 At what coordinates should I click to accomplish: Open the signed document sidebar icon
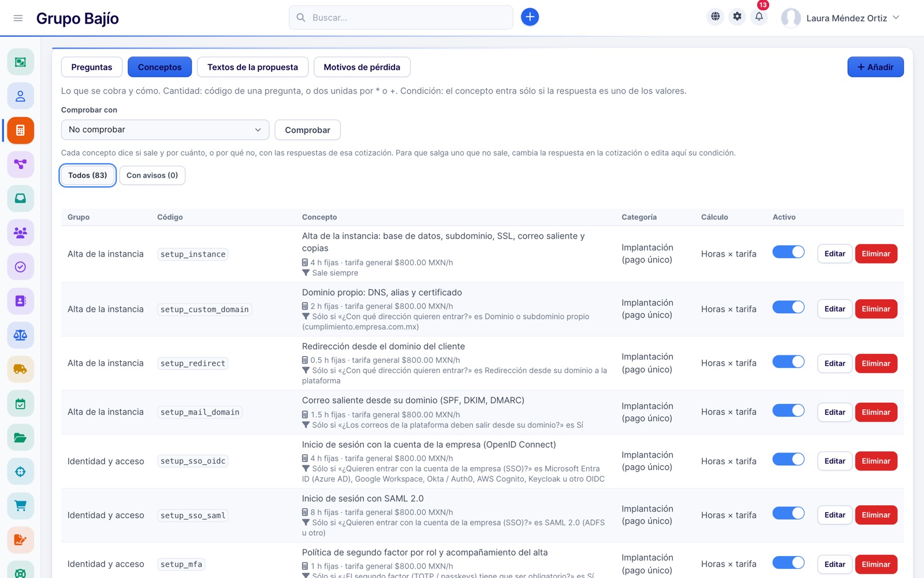click(20, 540)
